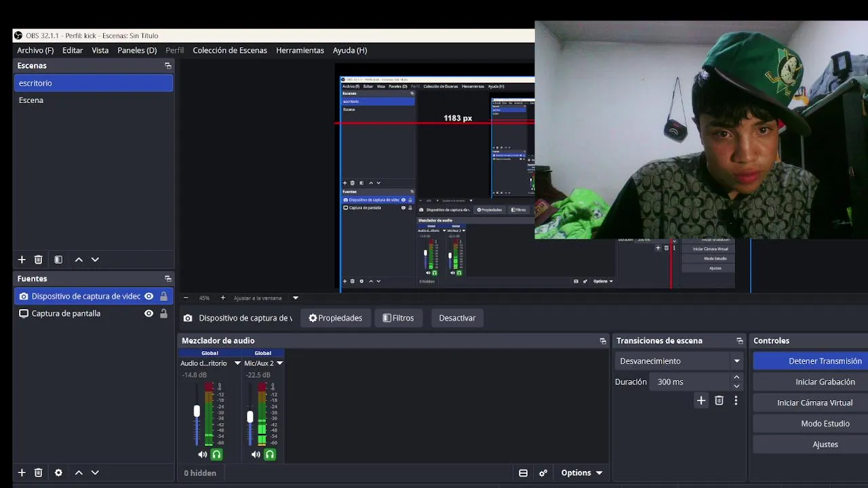
Task: Add a new scene transition
Action: pyautogui.click(x=701, y=401)
